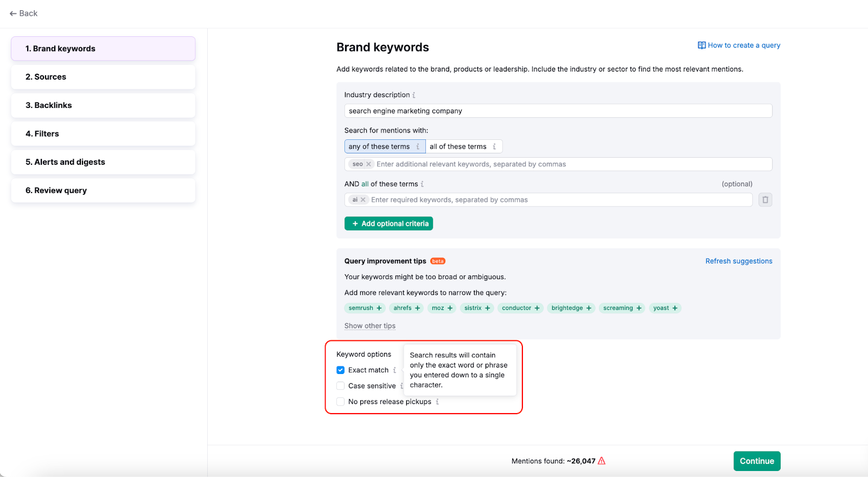
Task: Click Add optional criteria button
Action: coord(388,223)
